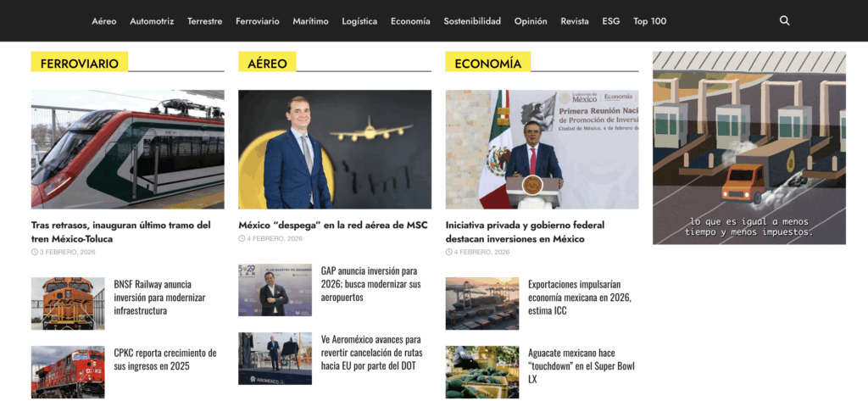The width and height of the screenshot is (868, 401).
Task: Select Aéreo in the top navigation
Action: [x=104, y=21]
